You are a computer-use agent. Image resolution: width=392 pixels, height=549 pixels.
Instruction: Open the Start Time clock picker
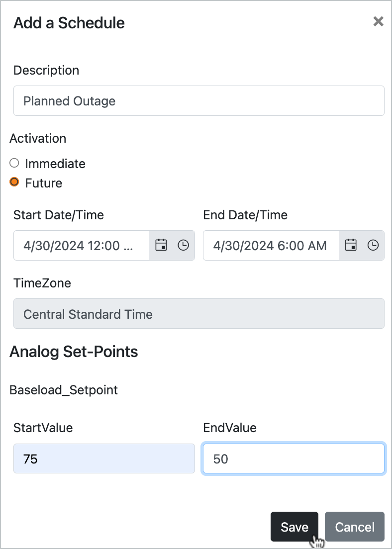pyautogui.click(x=183, y=245)
